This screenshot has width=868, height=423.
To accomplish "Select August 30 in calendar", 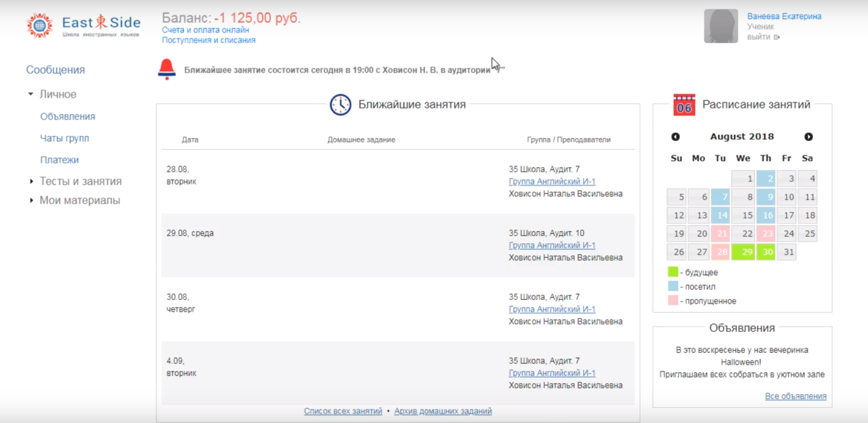I will point(766,252).
